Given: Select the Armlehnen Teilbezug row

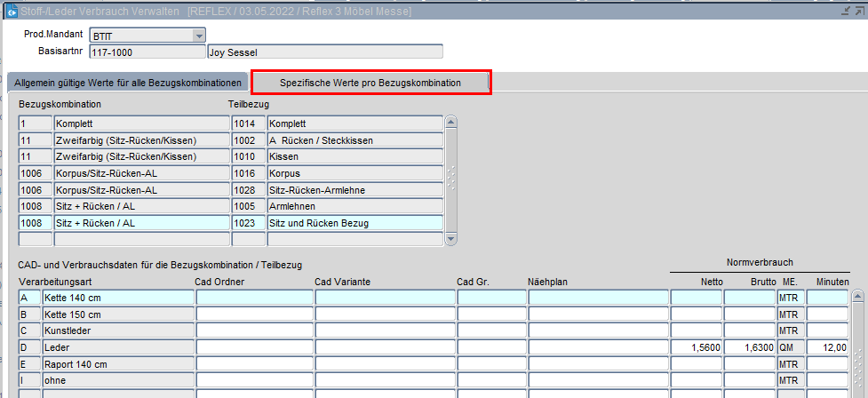Looking at the screenshot, I should [x=354, y=206].
